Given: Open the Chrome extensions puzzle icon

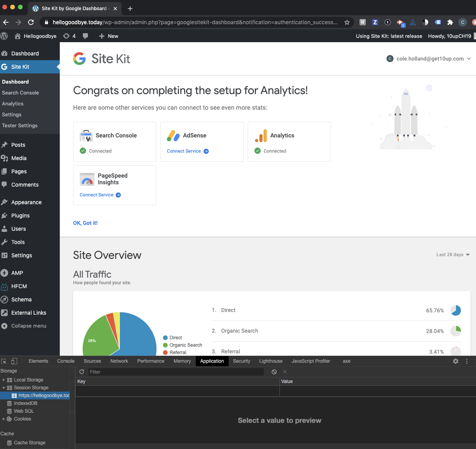Looking at the screenshot, I should click(x=450, y=22).
